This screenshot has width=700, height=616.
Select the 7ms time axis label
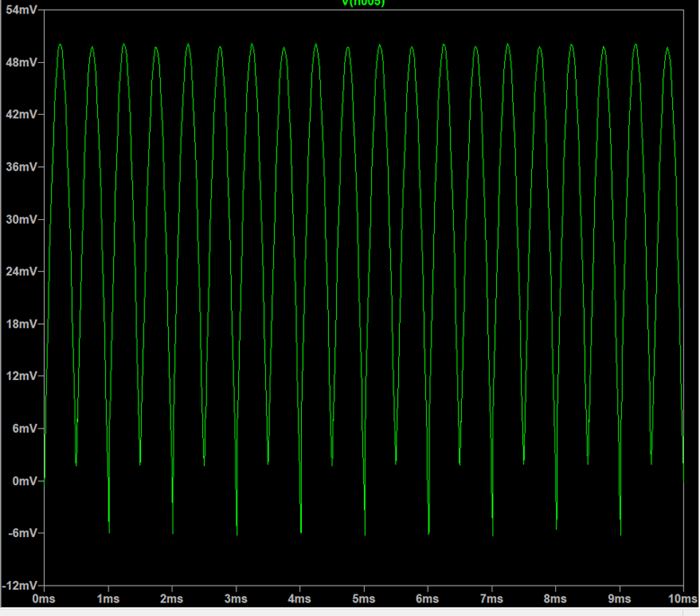pos(492,599)
